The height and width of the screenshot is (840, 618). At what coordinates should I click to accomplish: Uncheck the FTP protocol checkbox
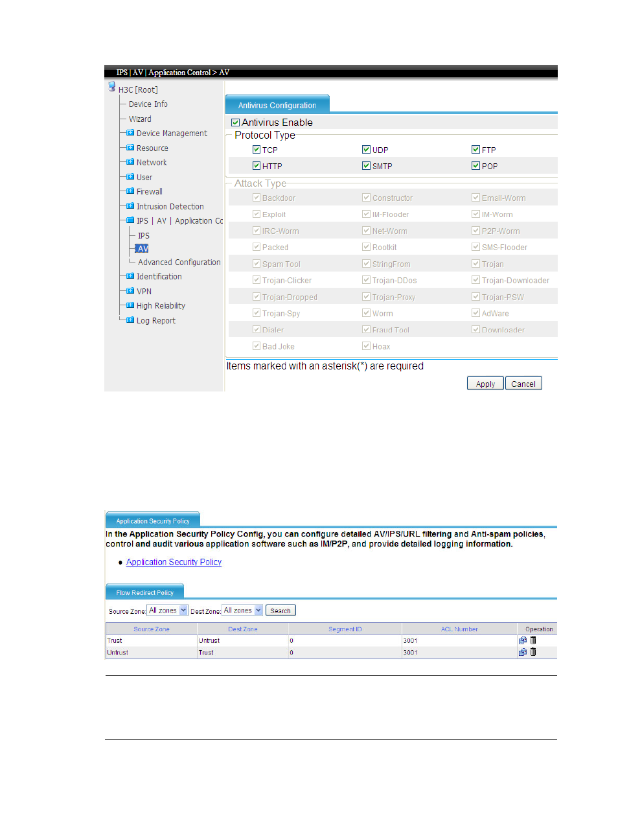coord(476,150)
